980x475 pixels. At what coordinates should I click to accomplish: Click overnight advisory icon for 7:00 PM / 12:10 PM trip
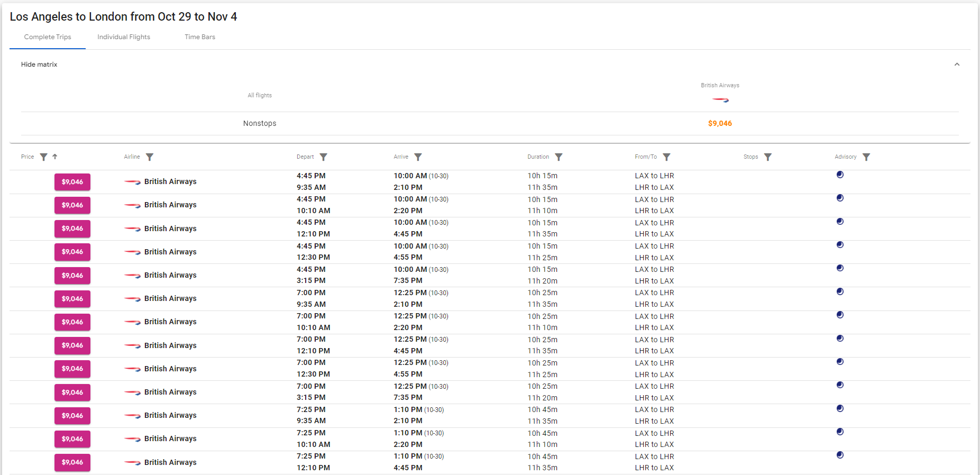click(840, 338)
